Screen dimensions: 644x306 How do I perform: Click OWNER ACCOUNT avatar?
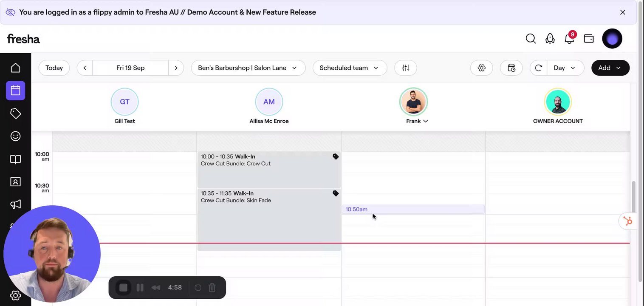point(558,102)
